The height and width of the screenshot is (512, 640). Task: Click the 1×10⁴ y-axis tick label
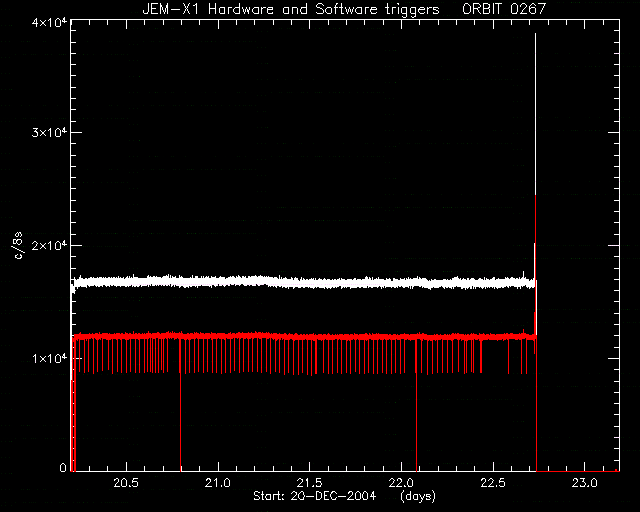(49, 358)
